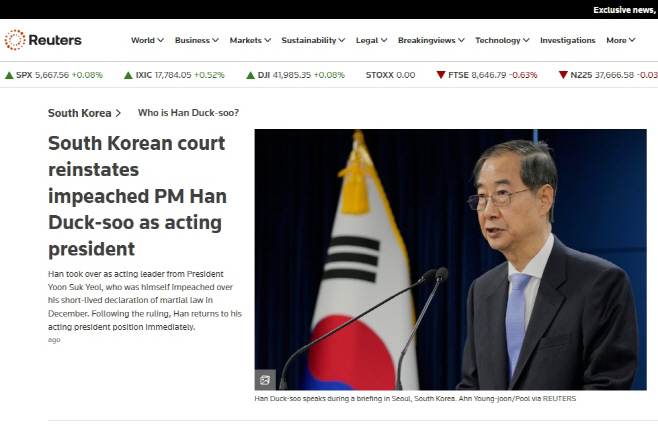
Task: Open the Breakingviews menu item
Action: point(431,40)
